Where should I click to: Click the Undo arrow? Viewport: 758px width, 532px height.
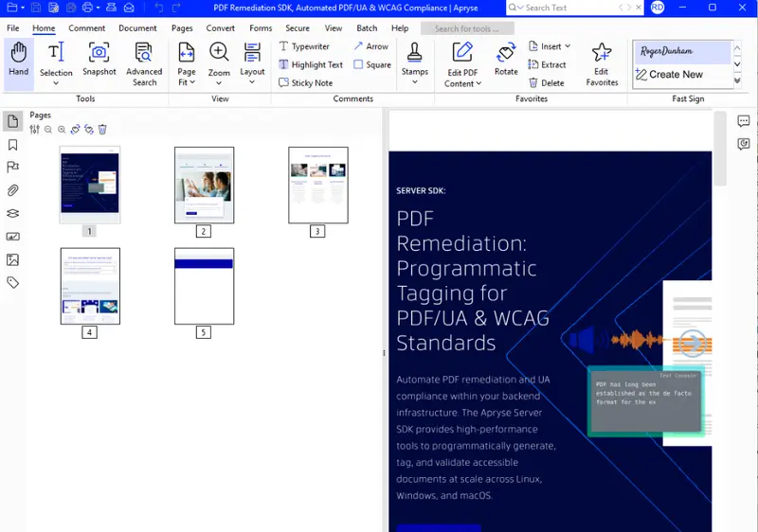pos(158,8)
